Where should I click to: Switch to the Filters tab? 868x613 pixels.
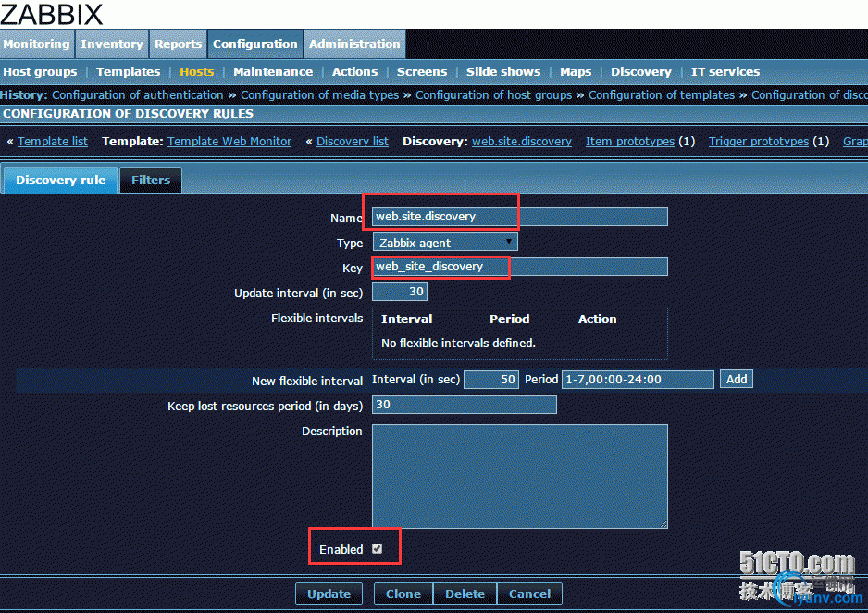click(x=151, y=180)
